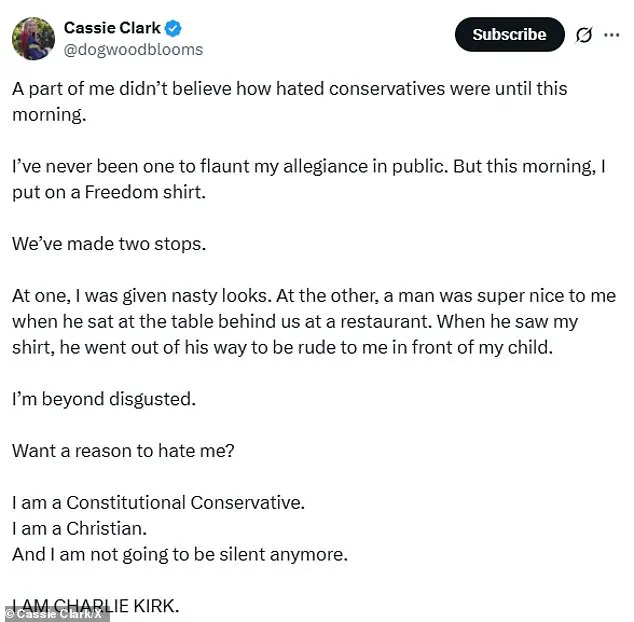Screen dimensions: 634x622
Task: Click the question "Want a reason to hate me?"
Action: pyautogui.click(x=123, y=450)
